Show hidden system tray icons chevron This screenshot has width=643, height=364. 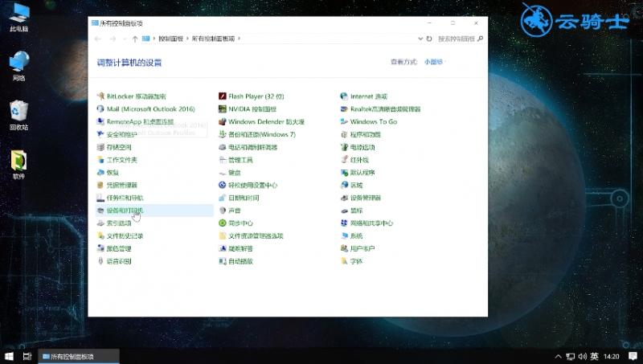point(558,357)
